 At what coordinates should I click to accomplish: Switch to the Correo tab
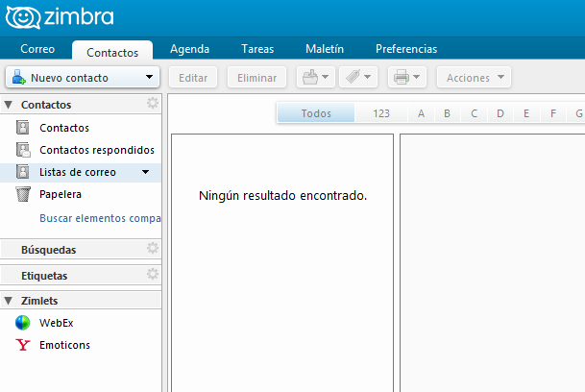tap(37, 49)
